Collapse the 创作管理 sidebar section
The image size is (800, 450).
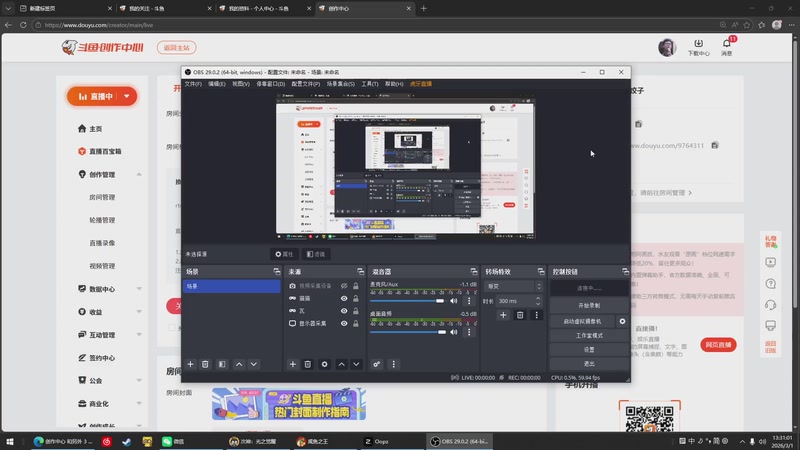[139, 174]
